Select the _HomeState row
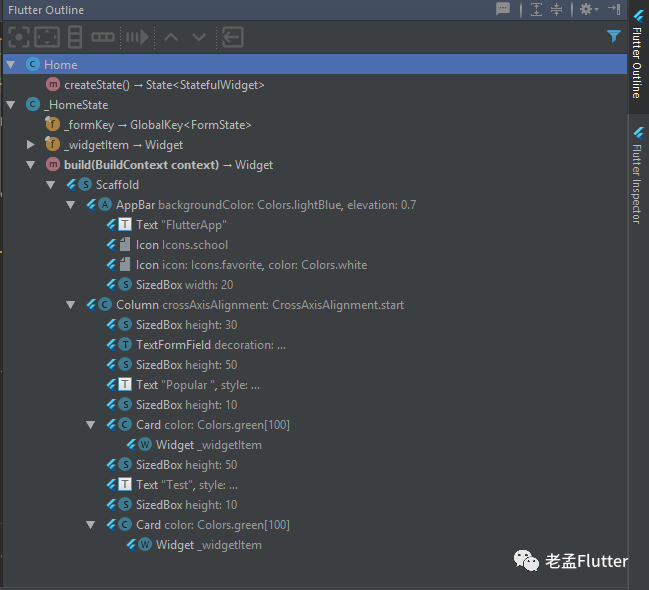Viewport: 649px width, 590px height. pyautogui.click(x=315, y=105)
